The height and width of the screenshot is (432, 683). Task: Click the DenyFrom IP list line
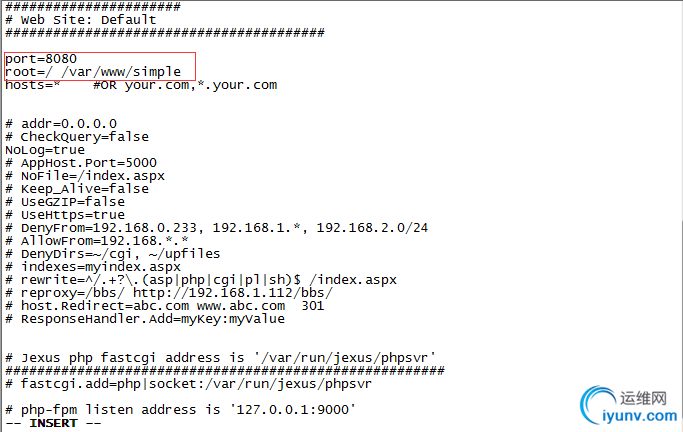[216, 228]
